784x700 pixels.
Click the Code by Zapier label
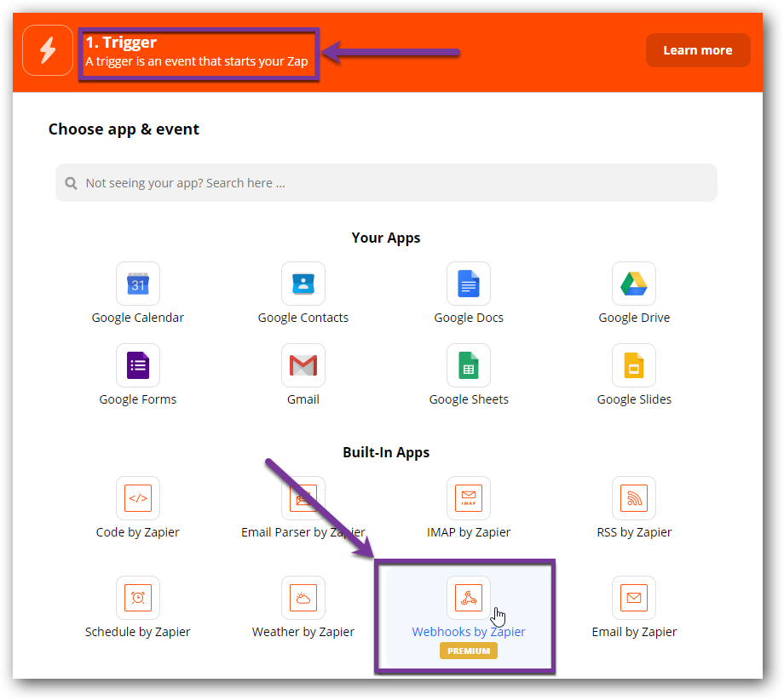point(138,532)
